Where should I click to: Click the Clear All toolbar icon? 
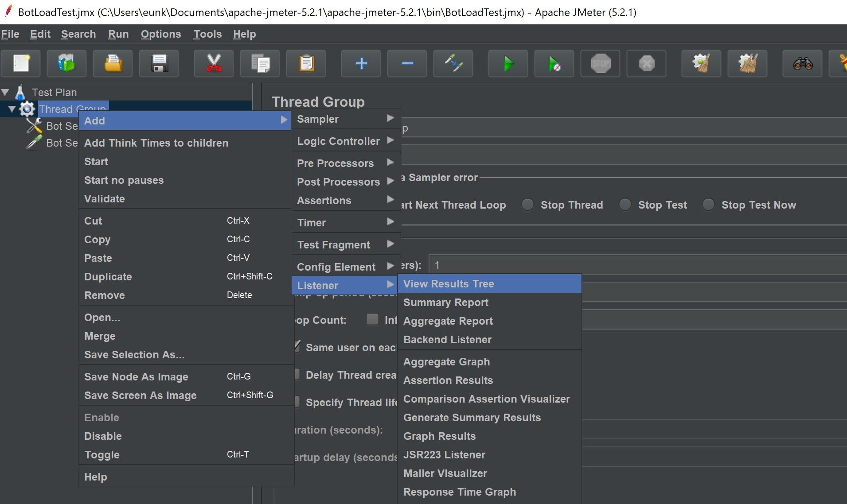tap(748, 63)
